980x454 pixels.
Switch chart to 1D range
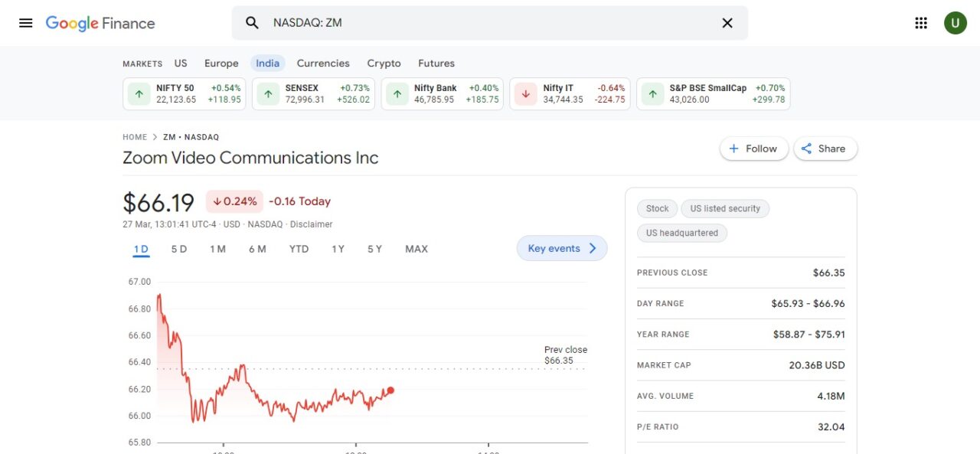(141, 249)
